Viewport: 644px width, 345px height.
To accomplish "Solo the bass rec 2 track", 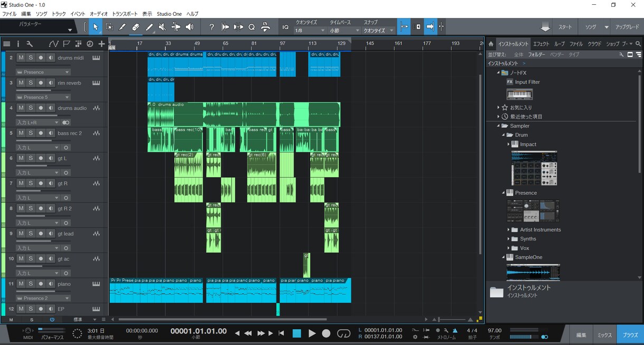I will (31, 133).
